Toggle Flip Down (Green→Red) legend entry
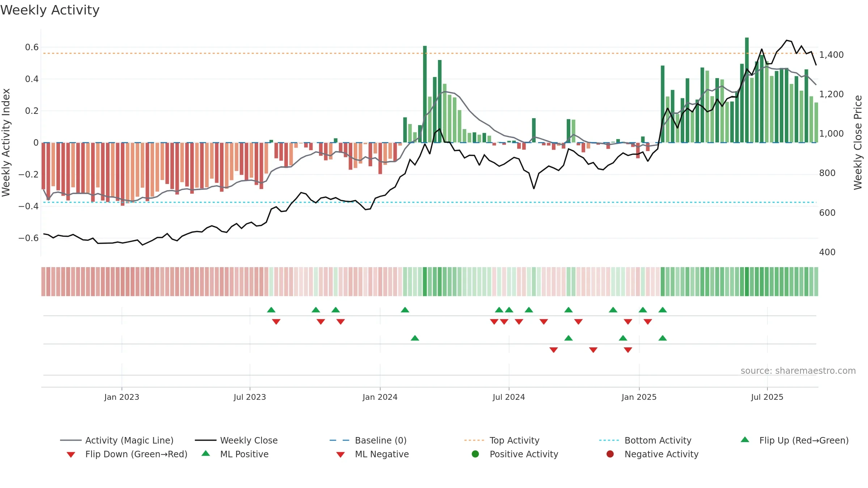868x488 pixels. pos(127,454)
